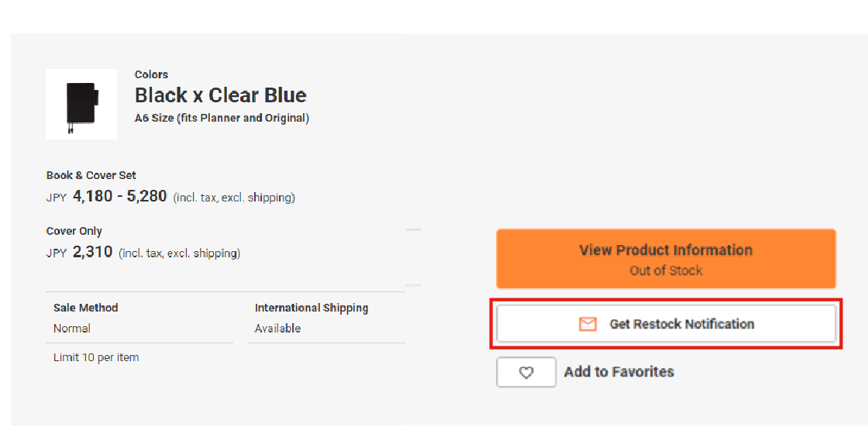This screenshot has height=434, width=868.
Task: Click the envelope icon for restock notification
Action: pos(588,324)
